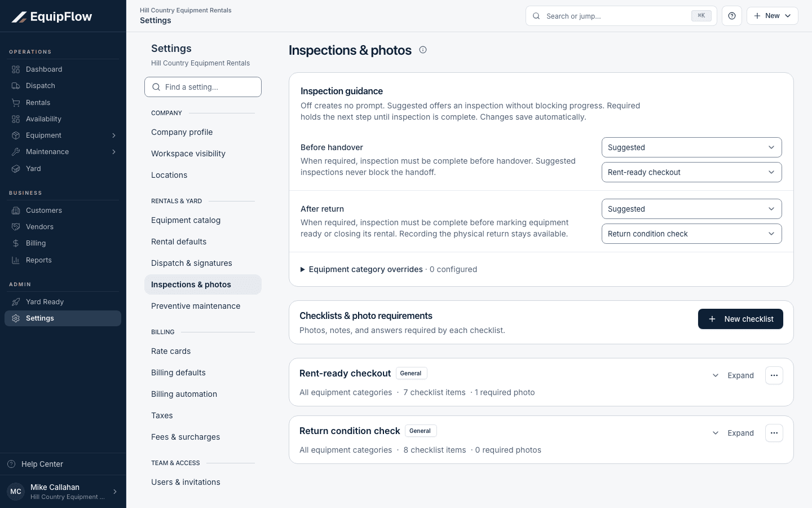Open more options for Rent-ready checkout
Screen dimensions: 812x508
point(774,375)
